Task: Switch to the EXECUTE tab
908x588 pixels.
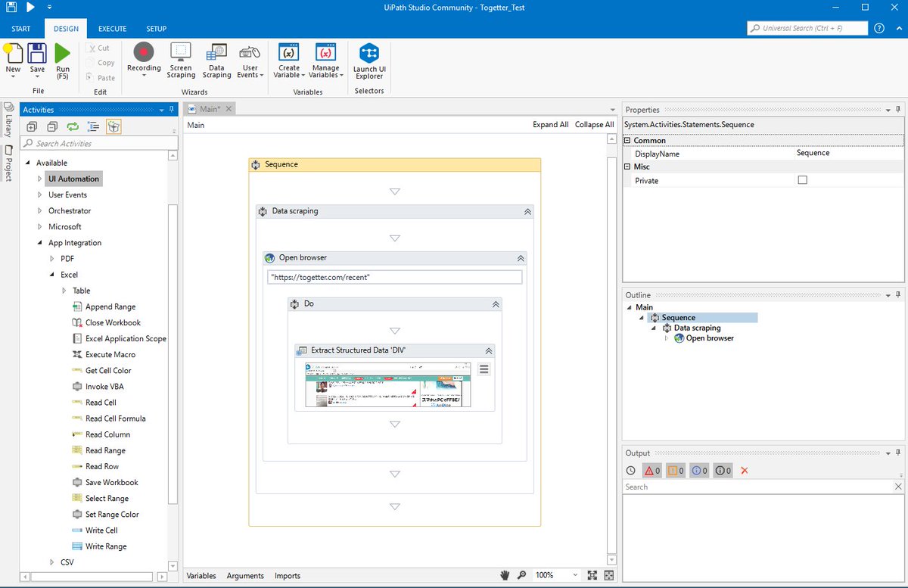Action: coord(113,29)
